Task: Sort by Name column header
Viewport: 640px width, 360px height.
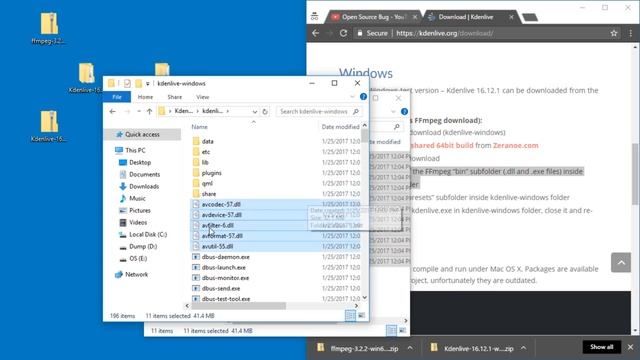Action: 199,127
